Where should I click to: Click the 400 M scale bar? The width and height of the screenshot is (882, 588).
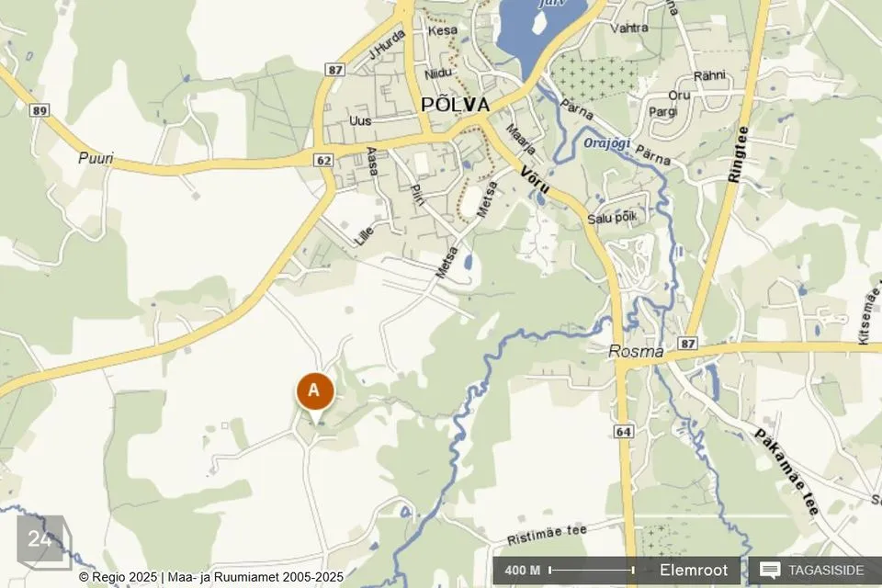pyautogui.click(x=571, y=570)
